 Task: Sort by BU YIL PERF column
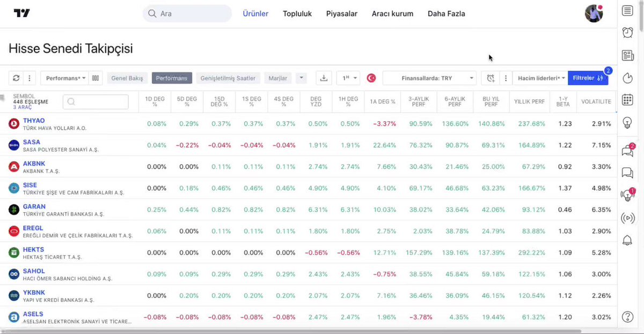click(491, 101)
